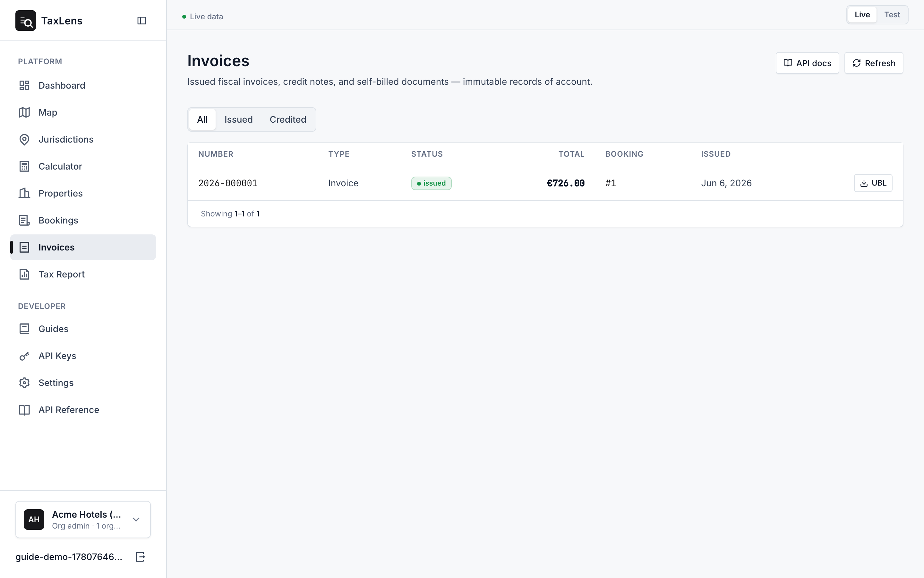Navigate to Bookings
Image resolution: width=924 pixels, height=578 pixels.
coord(83,220)
